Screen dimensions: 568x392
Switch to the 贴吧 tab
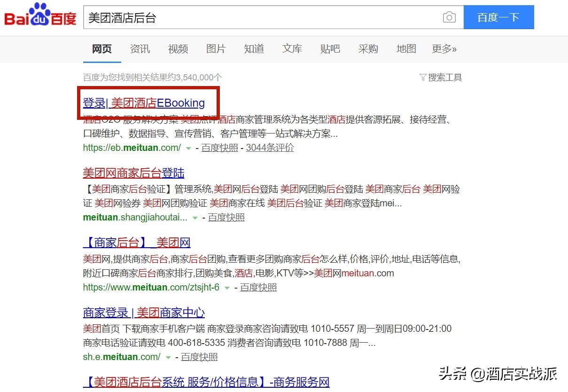point(330,48)
